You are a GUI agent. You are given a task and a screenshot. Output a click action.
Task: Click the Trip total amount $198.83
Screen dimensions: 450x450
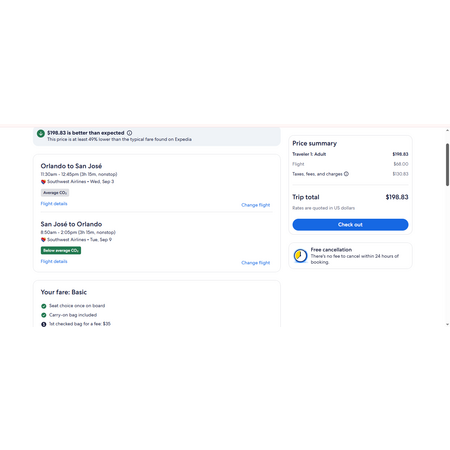click(x=397, y=197)
